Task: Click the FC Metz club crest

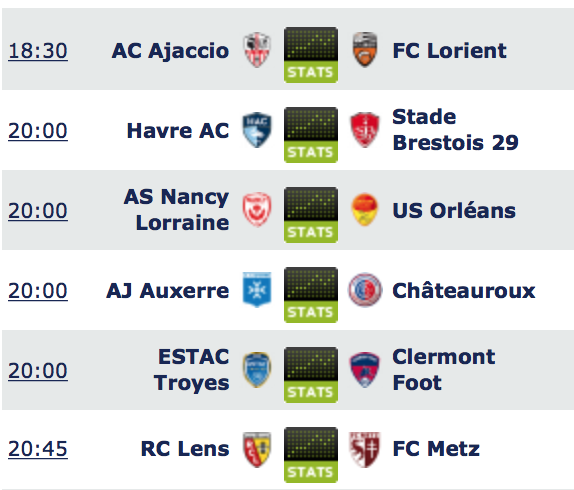Action: pos(365,450)
